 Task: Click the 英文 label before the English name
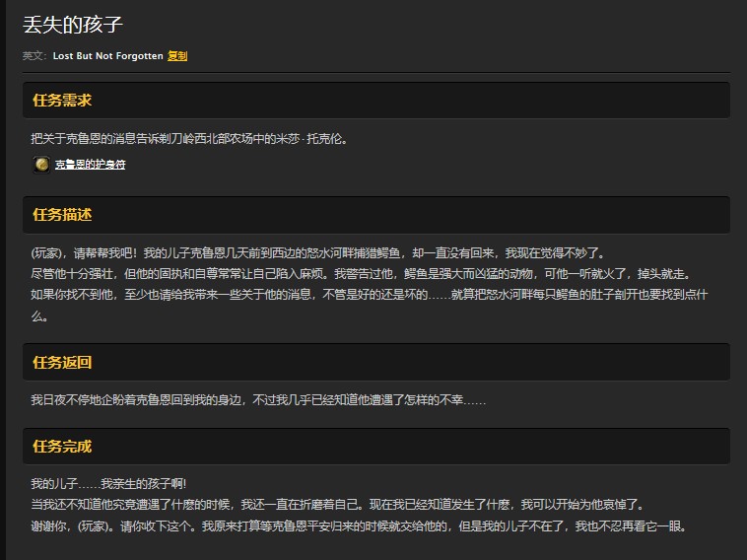pyautogui.click(x=34, y=56)
